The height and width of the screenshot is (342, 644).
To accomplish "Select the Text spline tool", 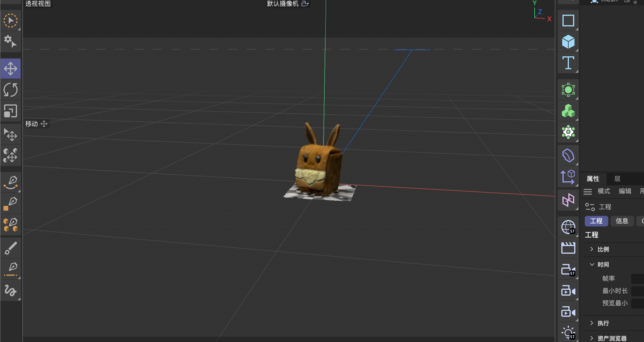I will (568, 62).
